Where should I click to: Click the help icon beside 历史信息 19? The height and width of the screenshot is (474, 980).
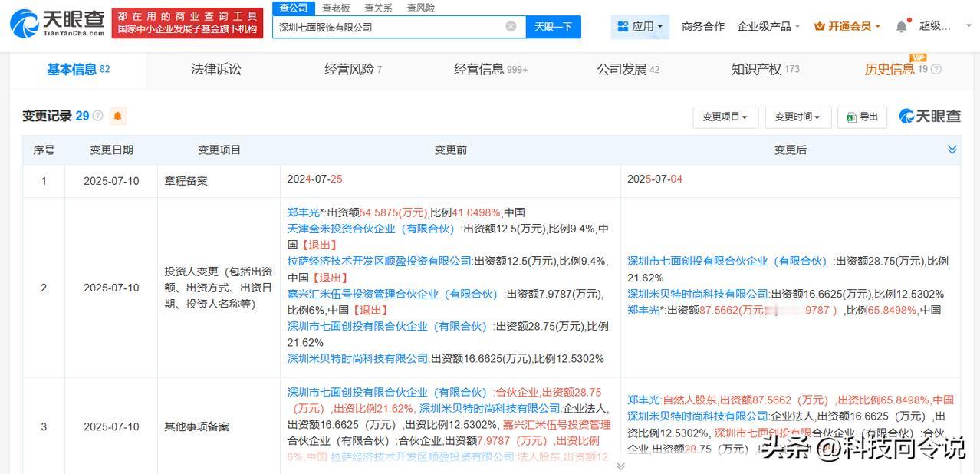pos(936,70)
